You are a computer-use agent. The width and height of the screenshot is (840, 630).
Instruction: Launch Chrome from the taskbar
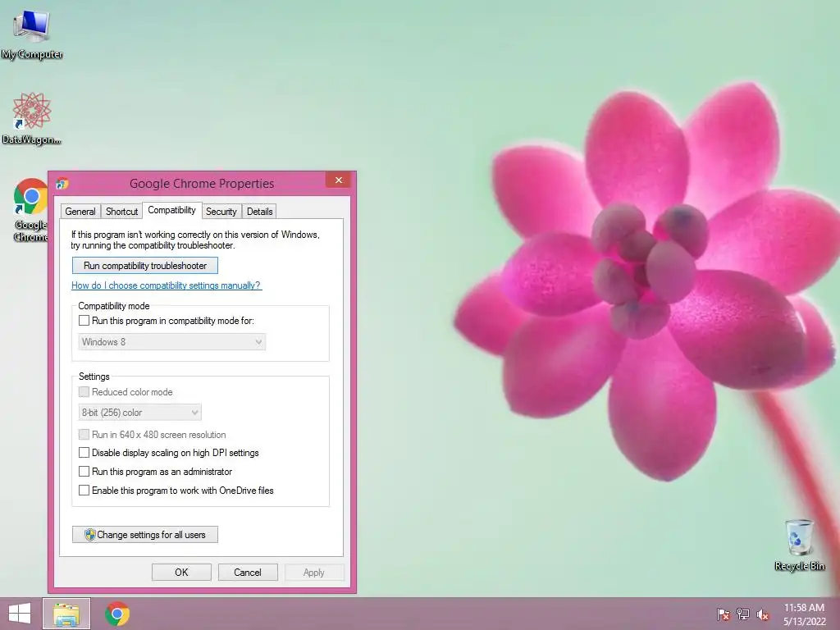[117, 614]
